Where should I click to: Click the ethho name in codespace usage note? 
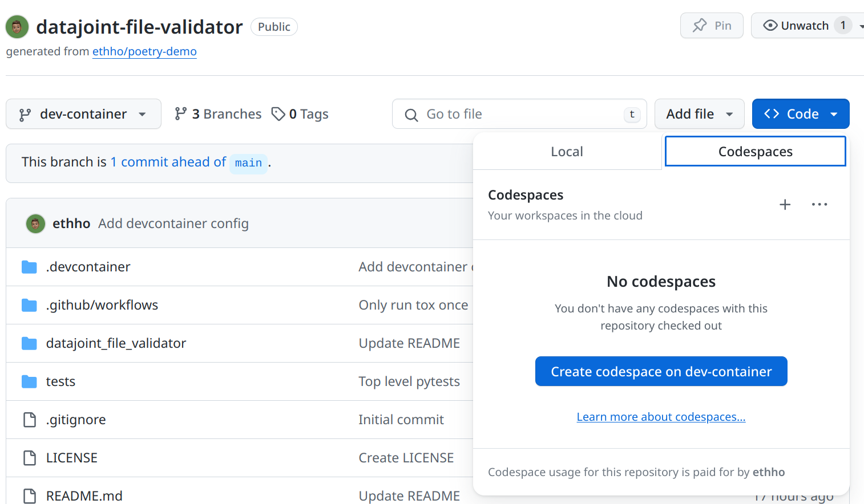pyautogui.click(x=769, y=472)
